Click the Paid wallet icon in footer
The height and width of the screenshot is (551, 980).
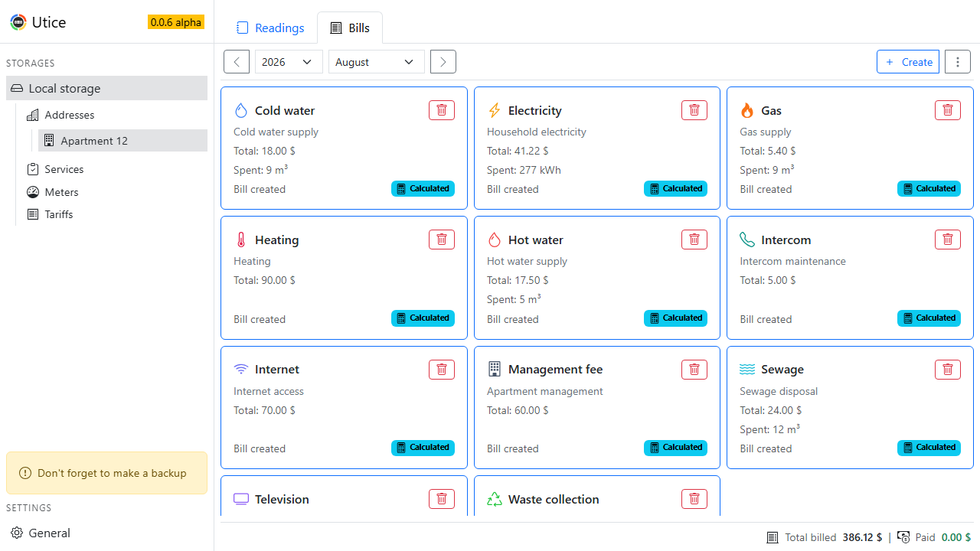click(903, 537)
